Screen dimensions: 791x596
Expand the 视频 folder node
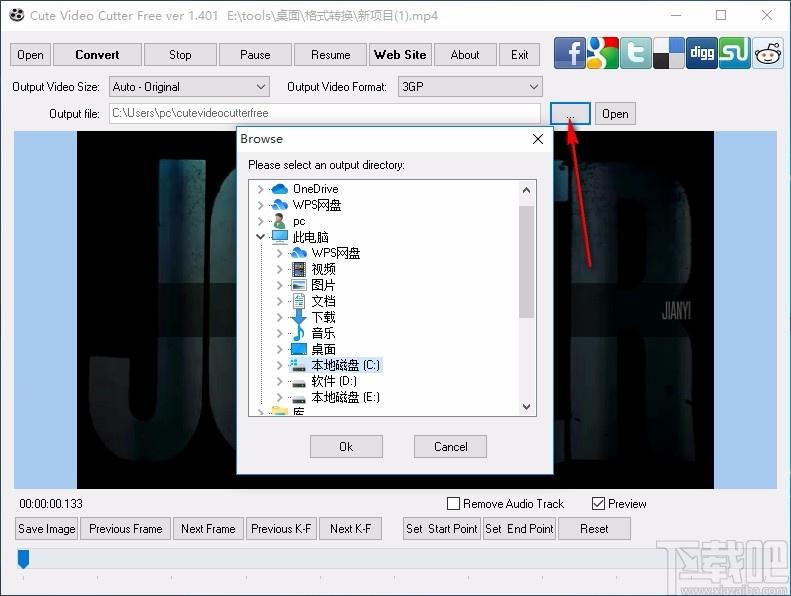click(x=279, y=269)
